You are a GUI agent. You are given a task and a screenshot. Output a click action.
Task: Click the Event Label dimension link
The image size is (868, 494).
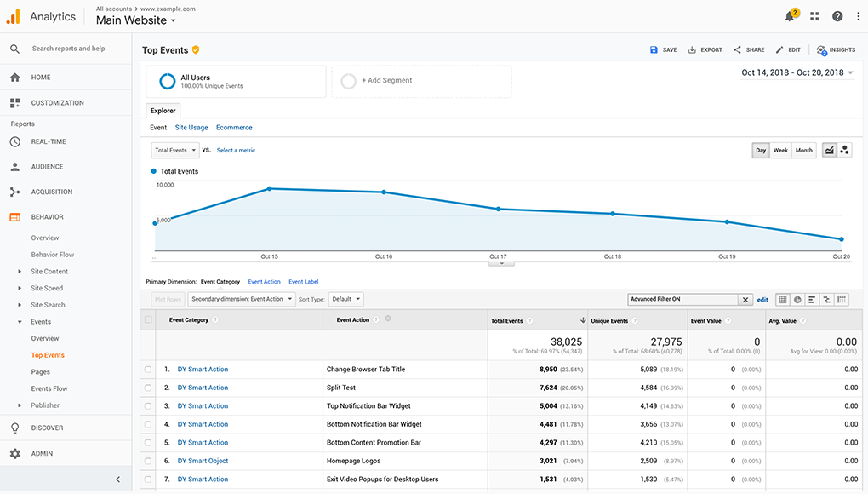(303, 282)
